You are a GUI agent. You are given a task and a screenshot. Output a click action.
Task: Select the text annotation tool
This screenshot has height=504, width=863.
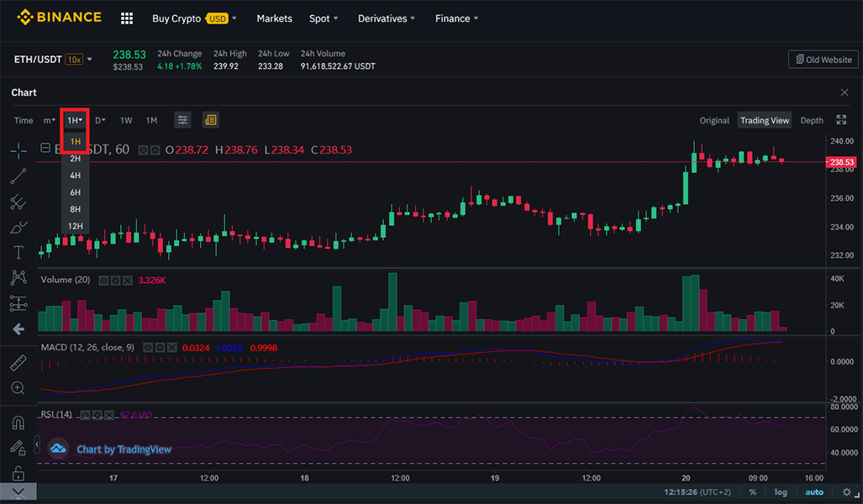tap(18, 252)
